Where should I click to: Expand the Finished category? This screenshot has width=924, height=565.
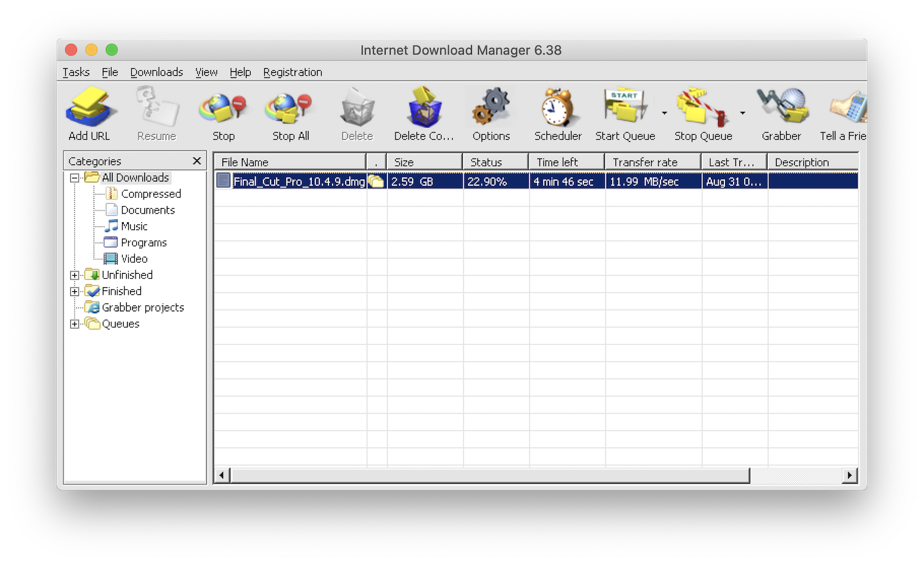[x=75, y=291]
